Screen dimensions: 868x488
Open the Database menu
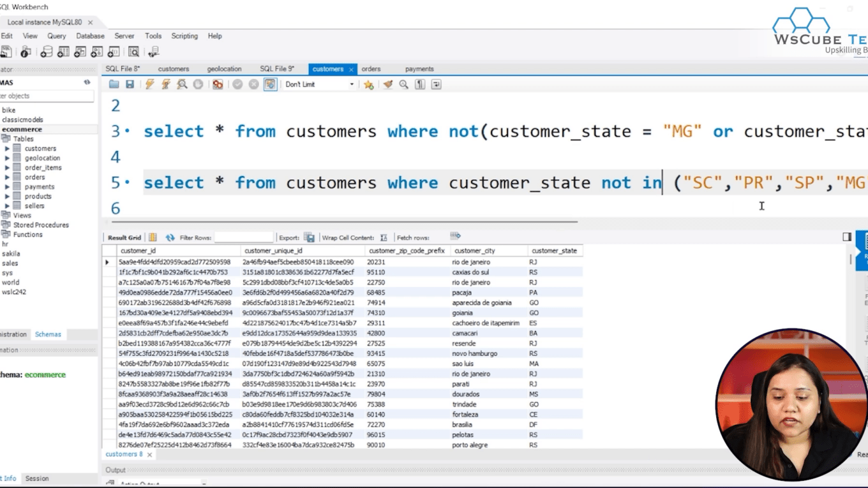point(90,36)
